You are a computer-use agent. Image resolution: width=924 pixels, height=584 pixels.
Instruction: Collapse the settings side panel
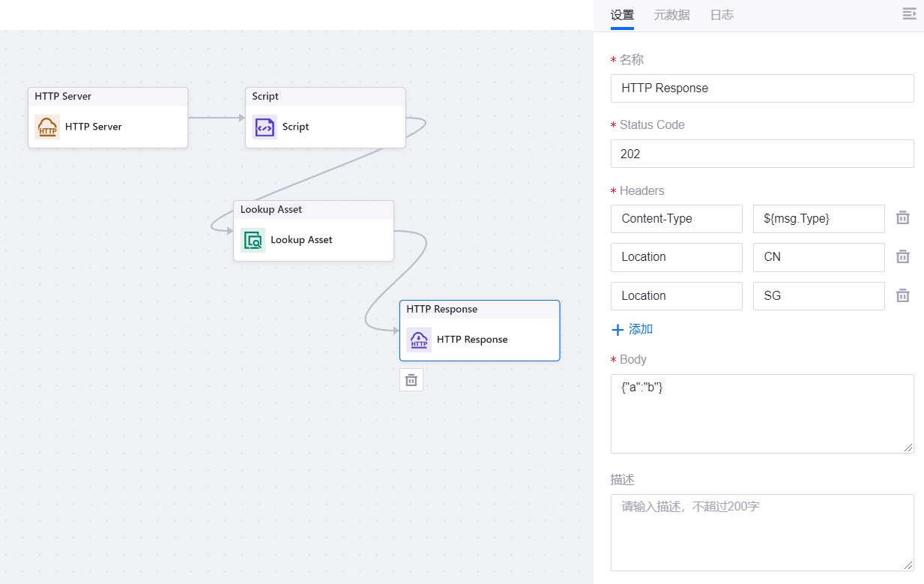909,14
